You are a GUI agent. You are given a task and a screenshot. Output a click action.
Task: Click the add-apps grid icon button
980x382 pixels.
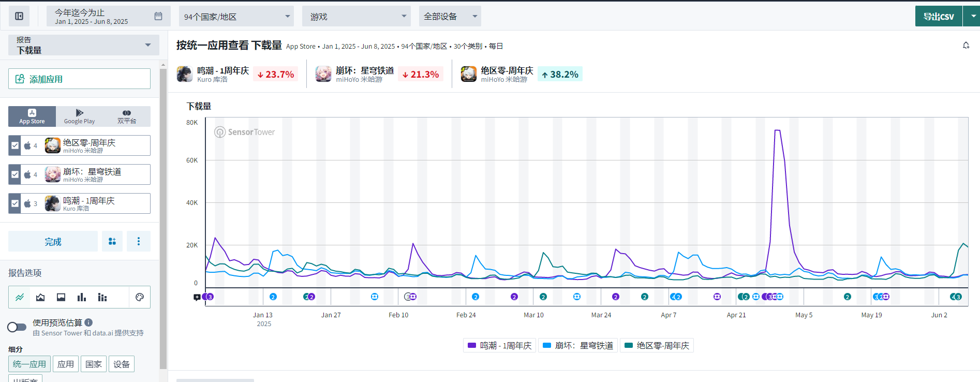112,241
